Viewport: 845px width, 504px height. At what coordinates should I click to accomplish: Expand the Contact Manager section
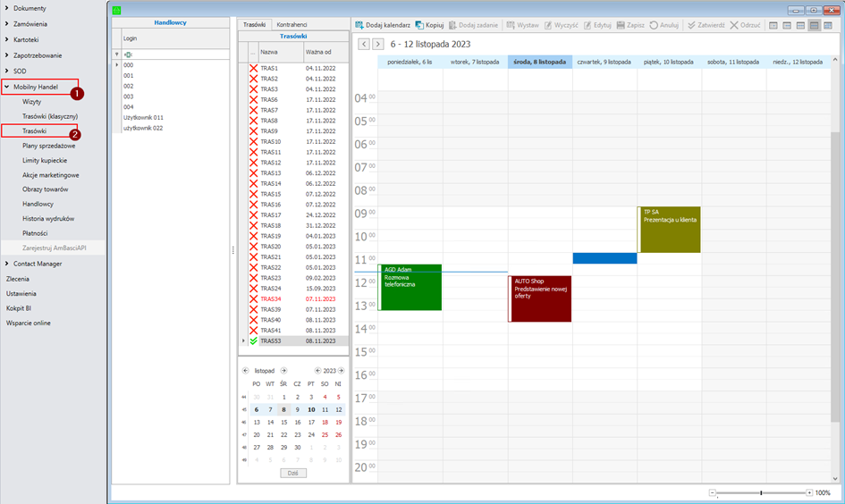7,264
